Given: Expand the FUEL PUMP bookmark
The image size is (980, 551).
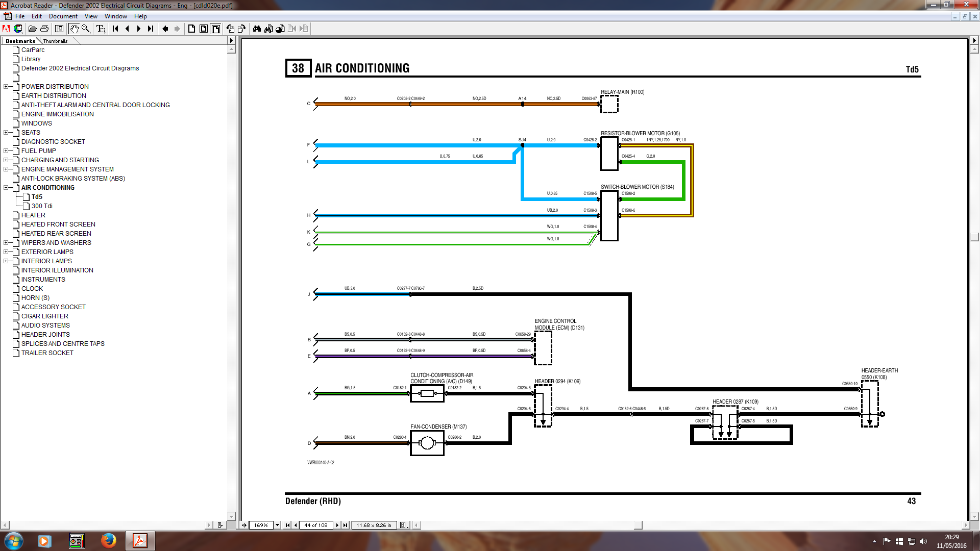Looking at the screenshot, I should click(x=6, y=151).
